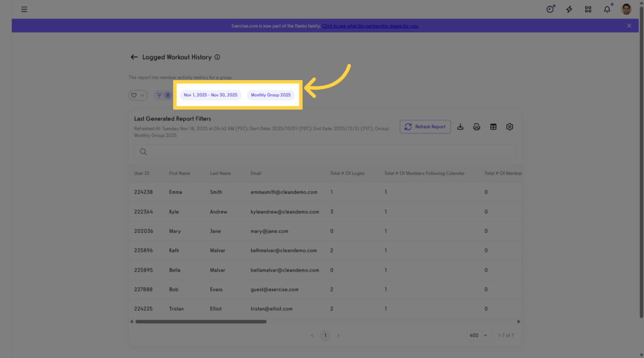Open the table columns layout icon
This screenshot has height=358, width=644.
(x=493, y=127)
